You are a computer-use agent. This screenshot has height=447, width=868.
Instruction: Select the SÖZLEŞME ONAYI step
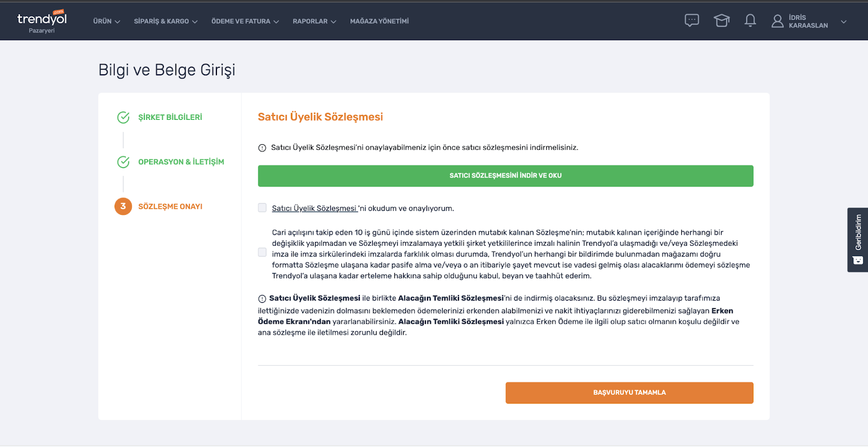170,206
